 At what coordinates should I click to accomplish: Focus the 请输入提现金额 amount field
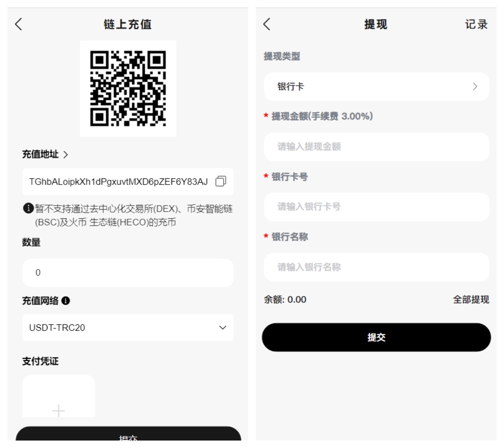click(376, 147)
